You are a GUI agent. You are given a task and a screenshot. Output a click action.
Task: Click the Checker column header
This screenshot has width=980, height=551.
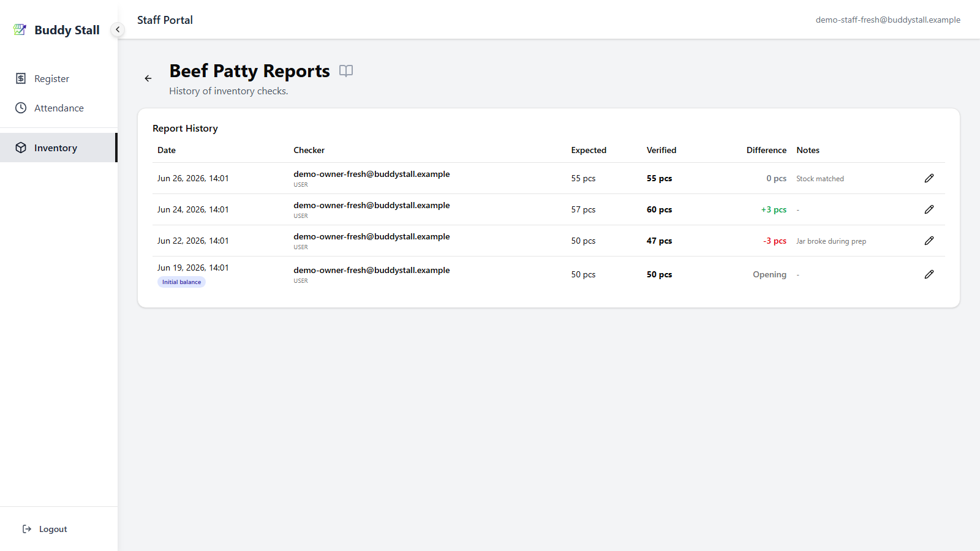[309, 150]
